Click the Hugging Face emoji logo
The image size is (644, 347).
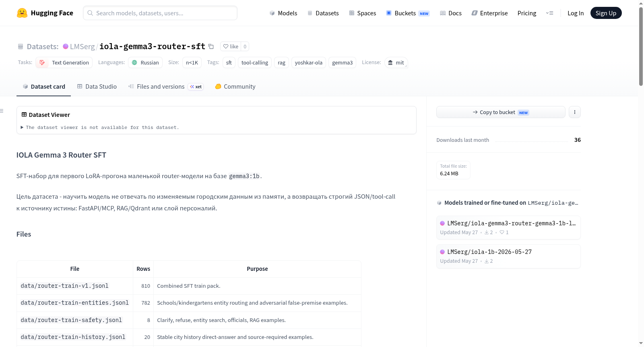[x=22, y=13]
